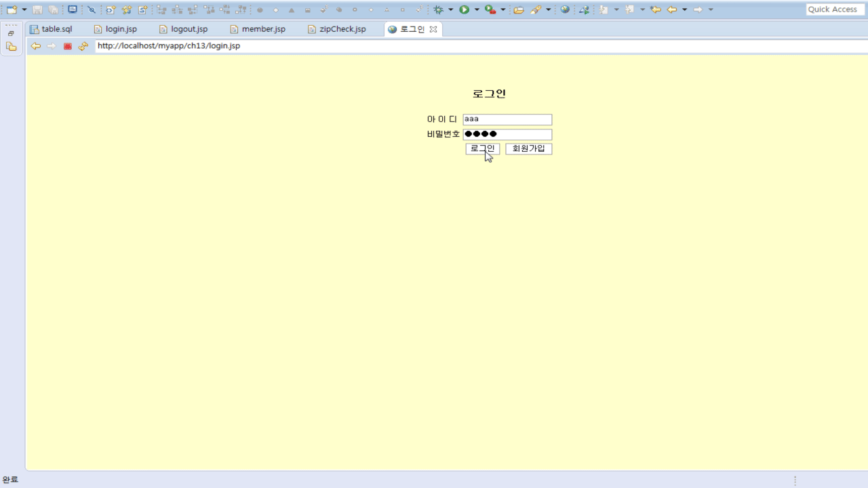
Task: Click the toolbar Forward arrow icon
Action: (x=698, y=9)
